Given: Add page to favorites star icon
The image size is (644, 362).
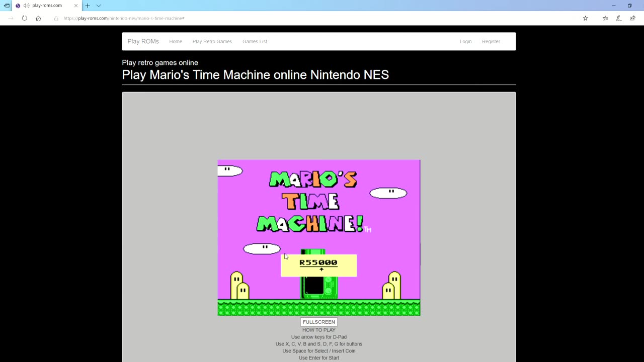Looking at the screenshot, I should [585, 18].
